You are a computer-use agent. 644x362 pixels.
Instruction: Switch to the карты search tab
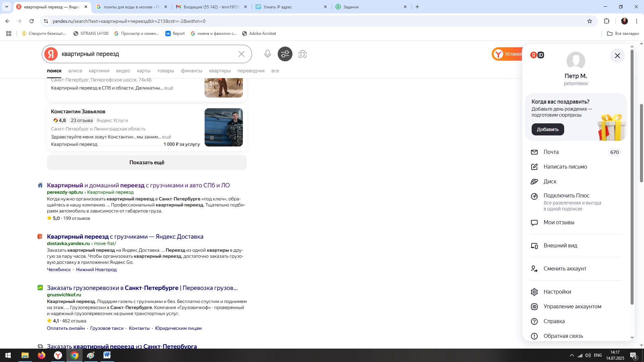[x=144, y=71]
